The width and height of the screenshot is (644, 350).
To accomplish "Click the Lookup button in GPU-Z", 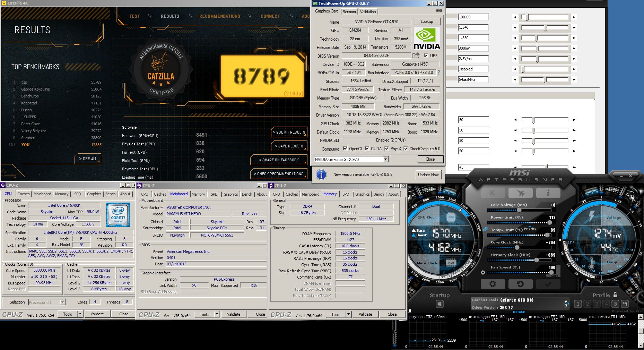I will (x=427, y=22).
